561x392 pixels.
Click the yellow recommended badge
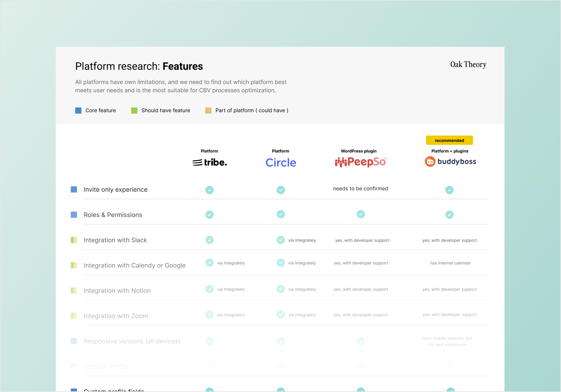tap(449, 140)
